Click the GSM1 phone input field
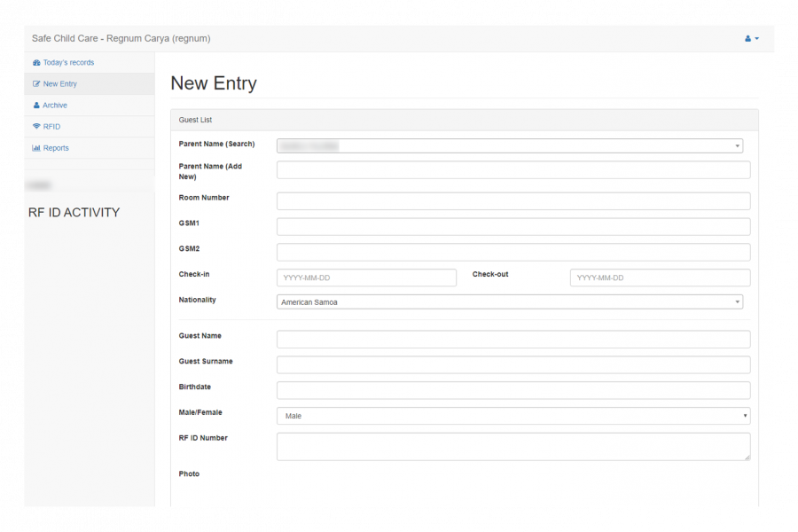The width and height of the screenshot is (798, 532). 513,227
